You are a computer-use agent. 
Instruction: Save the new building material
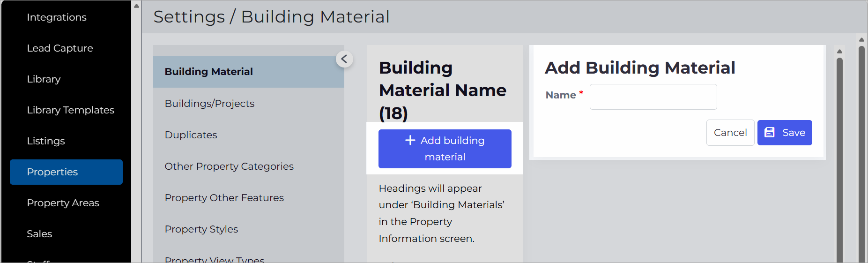(x=785, y=133)
